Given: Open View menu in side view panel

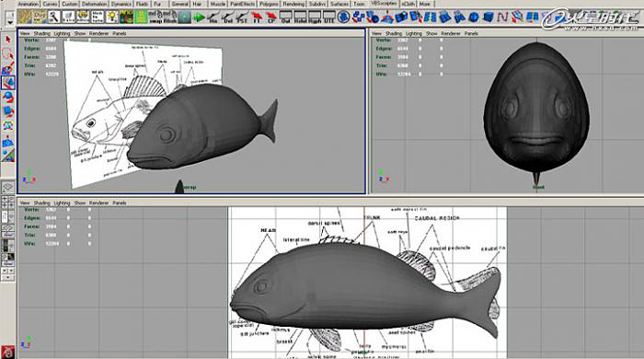Looking at the screenshot, I should (25, 203).
